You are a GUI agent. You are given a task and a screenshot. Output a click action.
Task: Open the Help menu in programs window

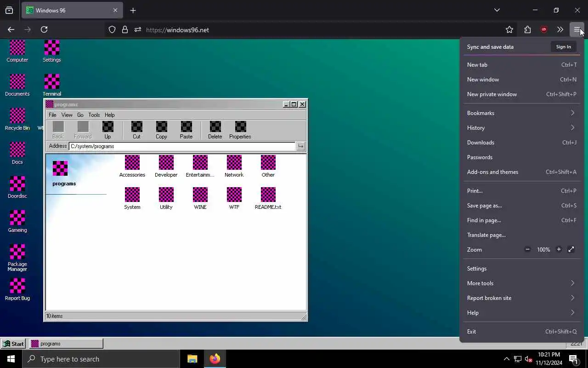coord(109,115)
